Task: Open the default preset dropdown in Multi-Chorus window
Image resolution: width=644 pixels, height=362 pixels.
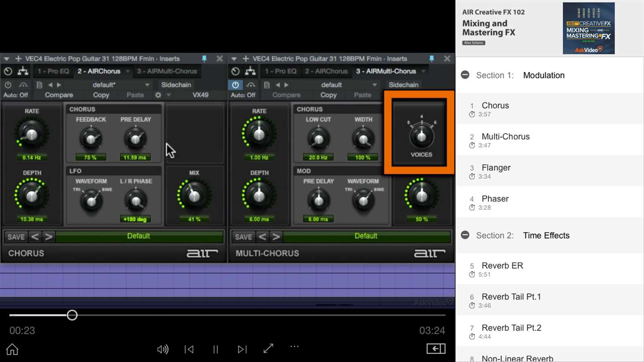Action: [x=374, y=85]
